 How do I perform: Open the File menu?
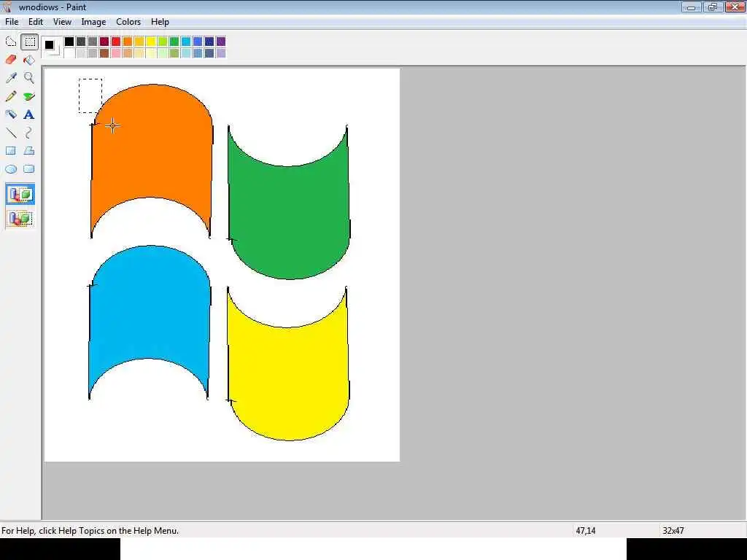coord(12,22)
